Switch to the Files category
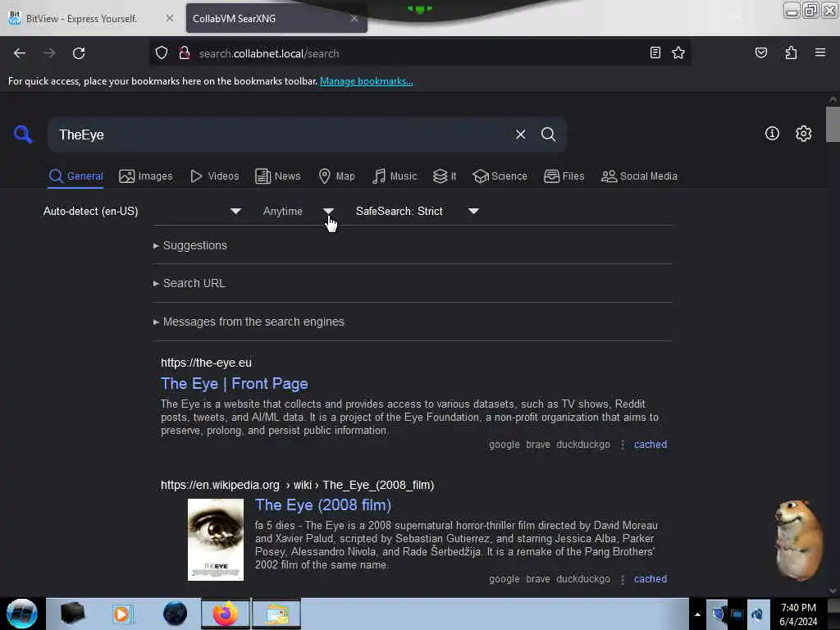This screenshot has height=630, width=840. coord(564,176)
